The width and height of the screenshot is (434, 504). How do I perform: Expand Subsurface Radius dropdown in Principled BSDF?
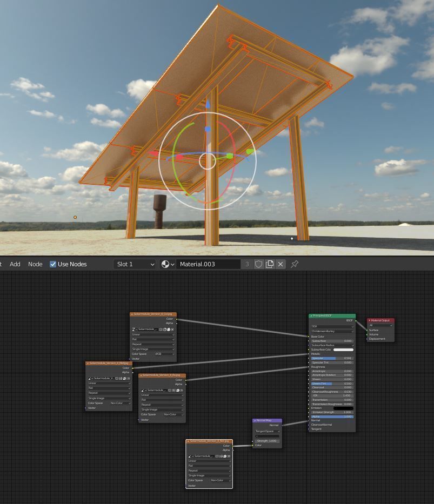tap(332, 345)
